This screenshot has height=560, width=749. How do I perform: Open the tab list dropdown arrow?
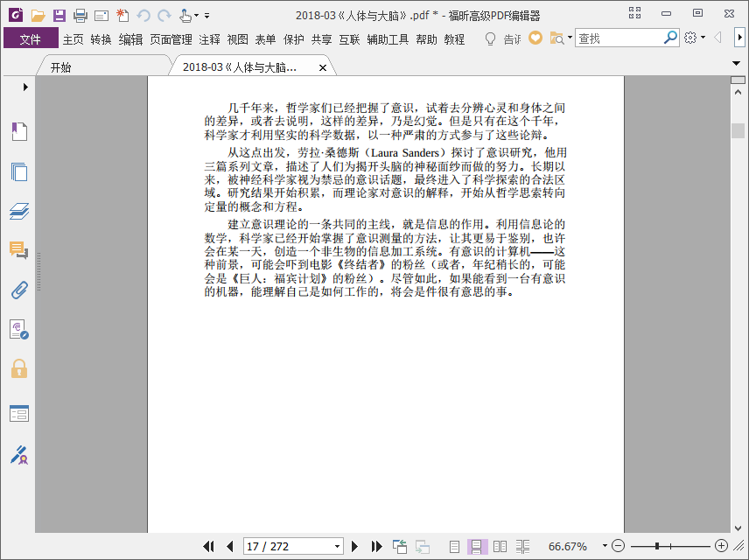point(736,63)
